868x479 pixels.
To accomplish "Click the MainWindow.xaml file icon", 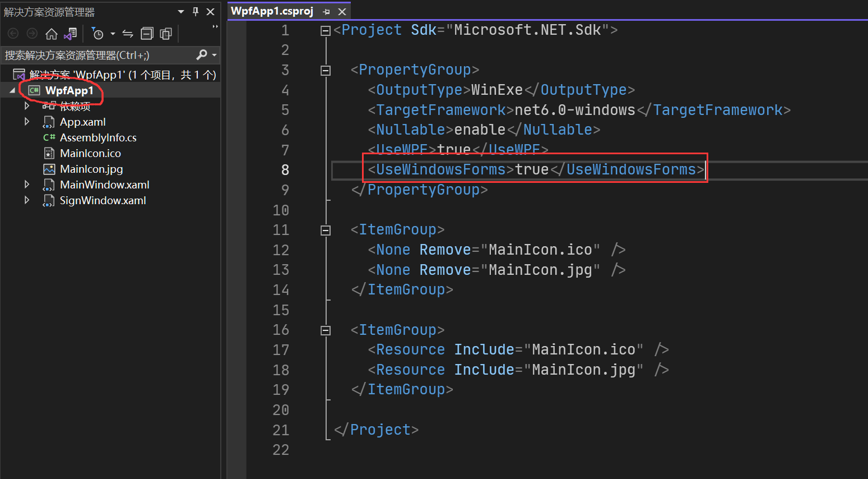I will pos(49,185).
